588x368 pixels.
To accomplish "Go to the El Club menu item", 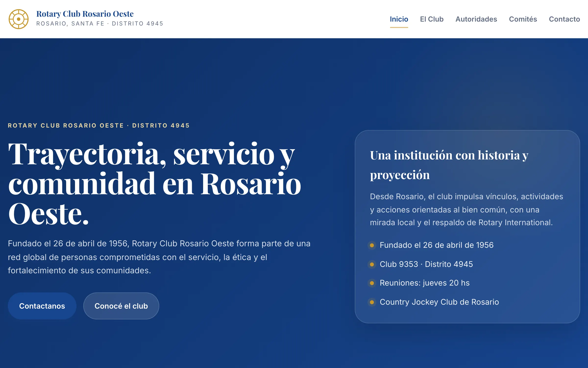I will click(x=432, y=19).
